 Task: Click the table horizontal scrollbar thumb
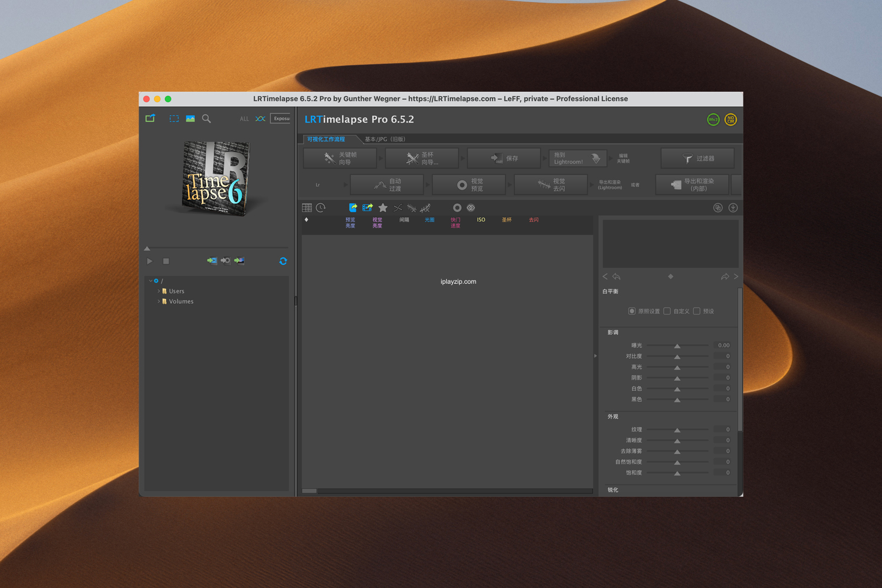(x=309, y=491)
